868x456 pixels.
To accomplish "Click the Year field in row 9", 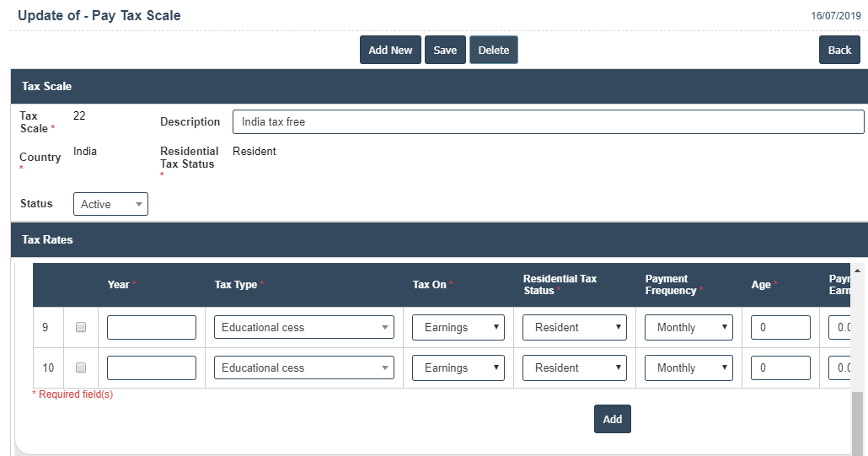I will click(x=152, y=327).
